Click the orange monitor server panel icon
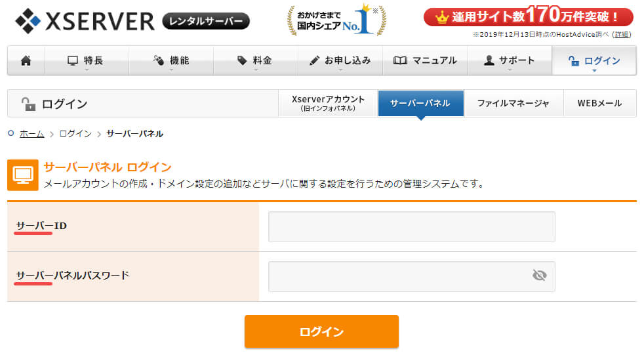Image resolution: width=644 pixels, height=357 pixels. point(23,175)
